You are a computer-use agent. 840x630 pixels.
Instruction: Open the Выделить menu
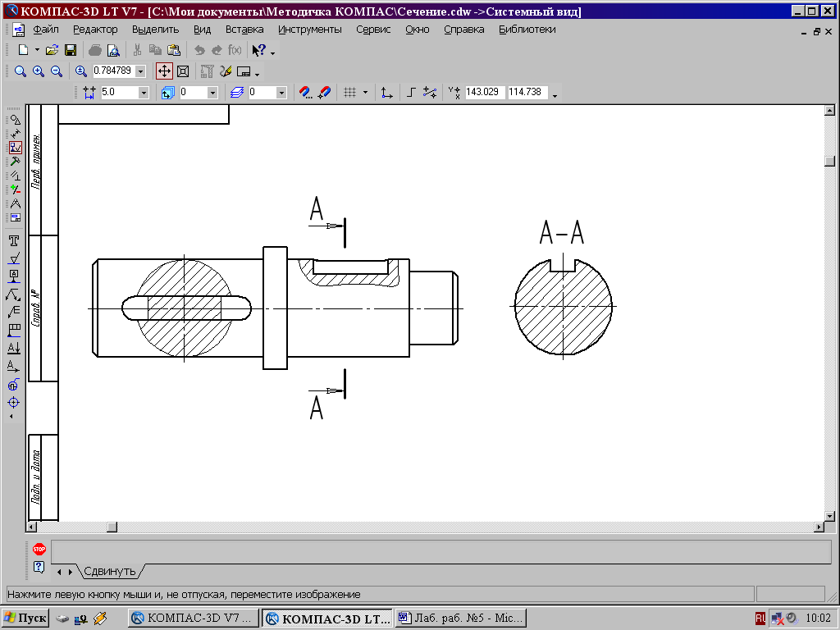[x=155, y=30]
